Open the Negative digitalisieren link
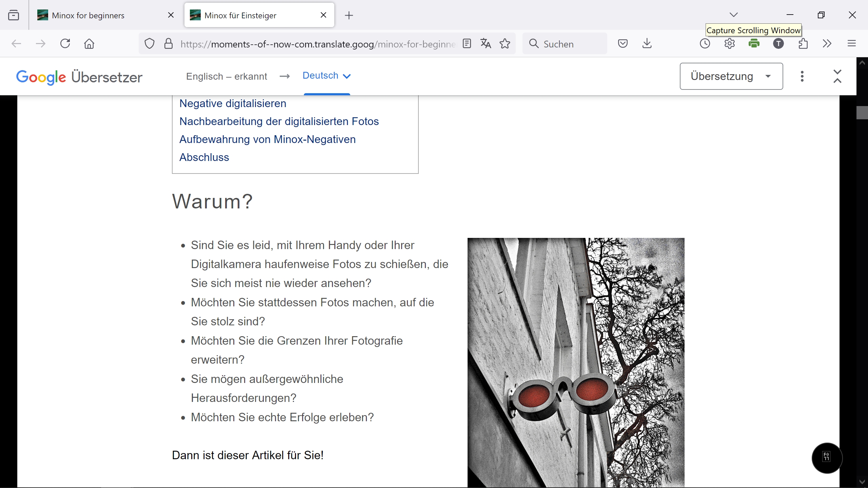The image size is (868, 488). [x=233, y=103]
